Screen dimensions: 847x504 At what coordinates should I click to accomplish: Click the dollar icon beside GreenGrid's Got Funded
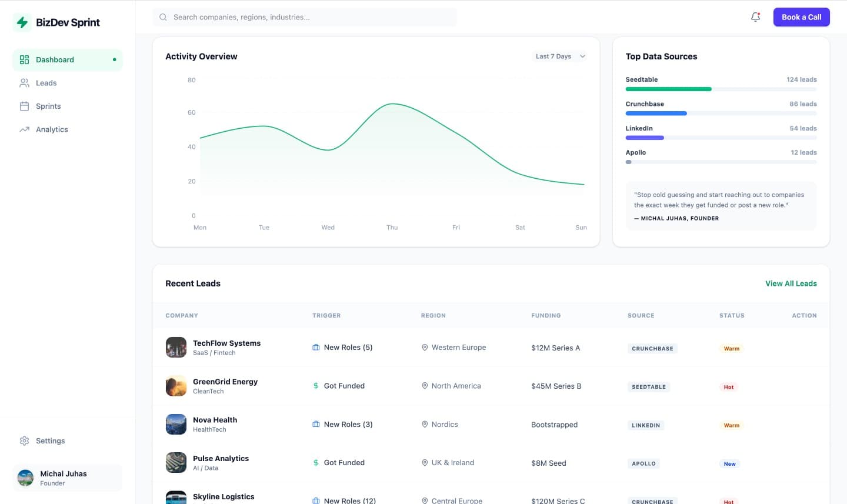pyautogui.click(x=315, y=386)
